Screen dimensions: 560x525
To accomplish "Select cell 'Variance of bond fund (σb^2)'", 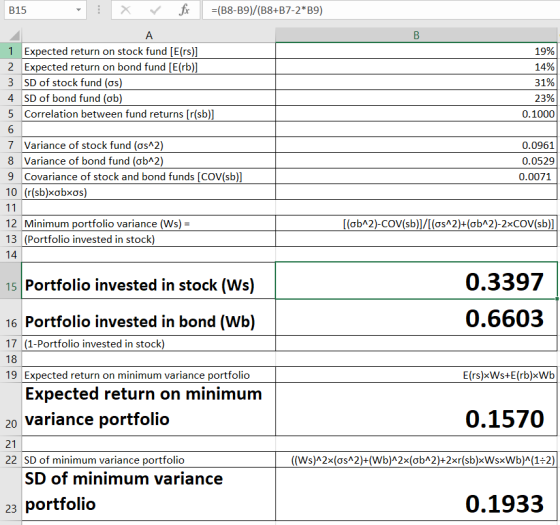I will [x=149, y=161].
